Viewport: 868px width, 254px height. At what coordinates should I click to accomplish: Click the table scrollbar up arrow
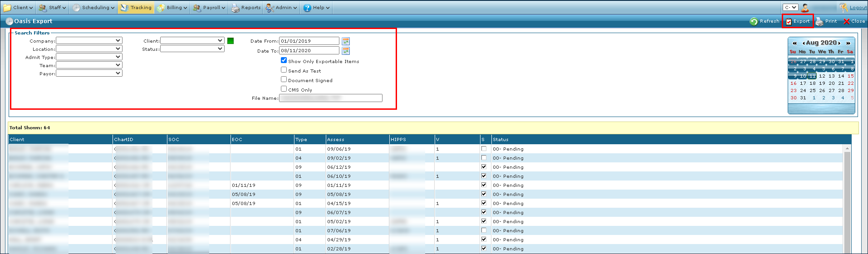(x=847, y=148)
